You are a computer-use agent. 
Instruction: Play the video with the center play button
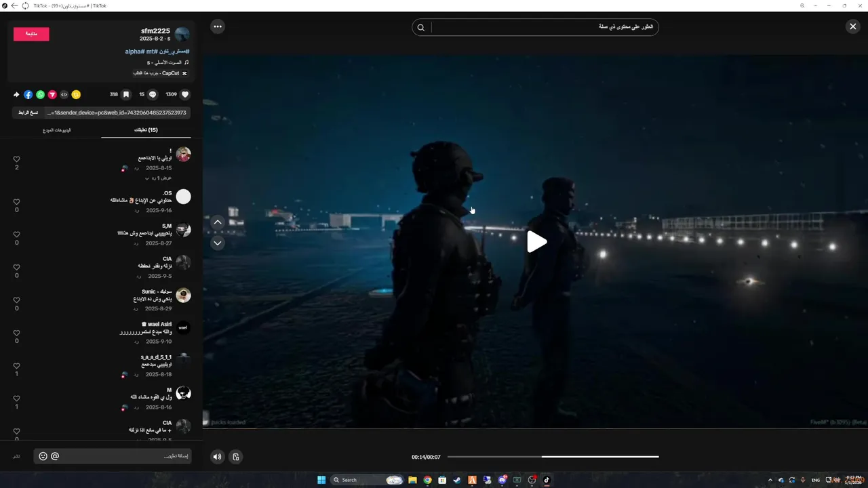(x=536, y=241)
